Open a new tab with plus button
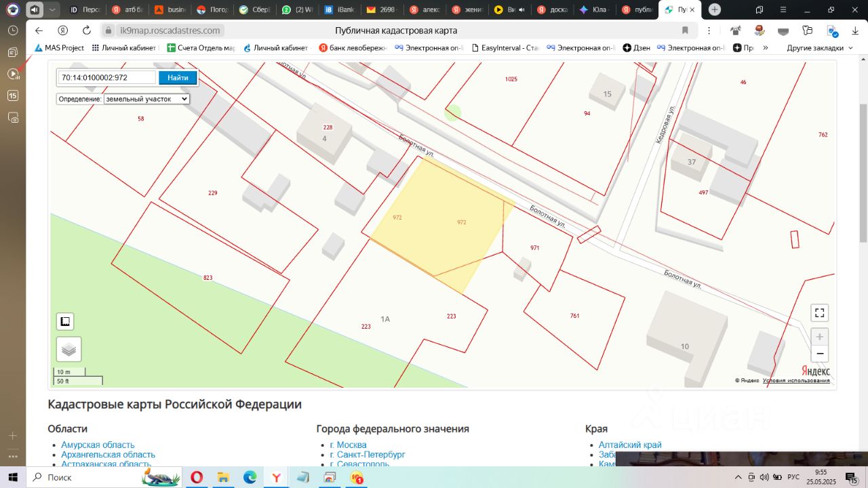The width and height of the screenshot is (868, 488). pyautogui.click(x=715, y=9)
